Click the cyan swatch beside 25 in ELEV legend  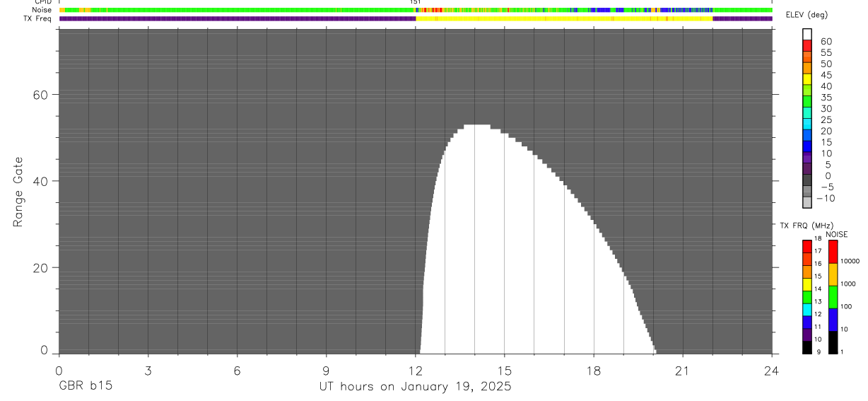click(x=807, y=124)
